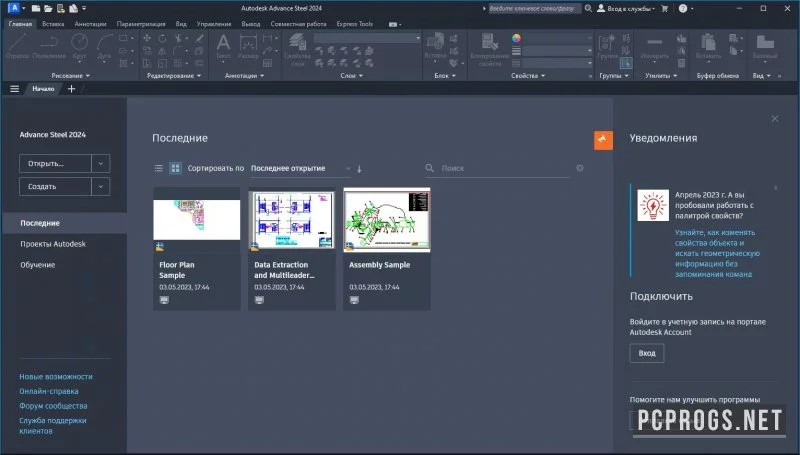Click the new tab plus button
The height and width of the screenshot is (455, 800).
[x=71, y=89]
